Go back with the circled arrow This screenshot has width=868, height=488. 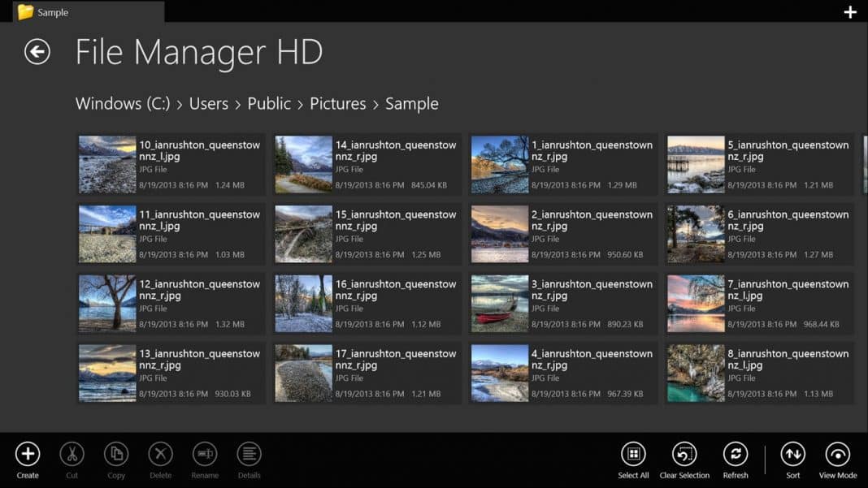coord(37,52)
